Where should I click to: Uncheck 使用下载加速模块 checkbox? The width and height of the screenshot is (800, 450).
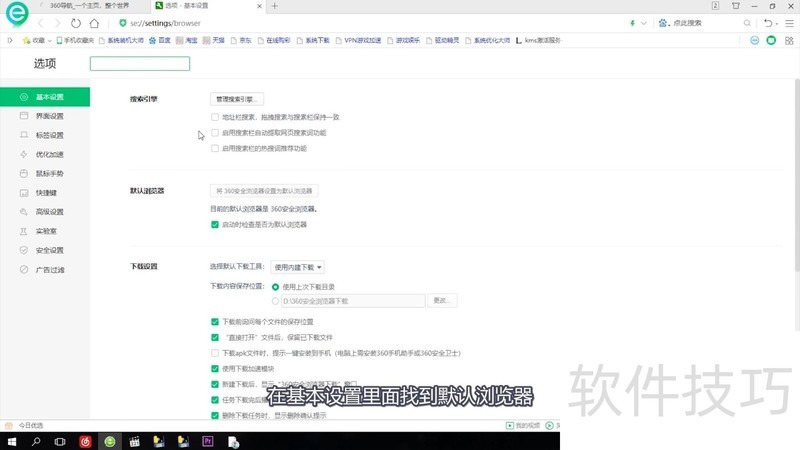click(x=215, y=369)
